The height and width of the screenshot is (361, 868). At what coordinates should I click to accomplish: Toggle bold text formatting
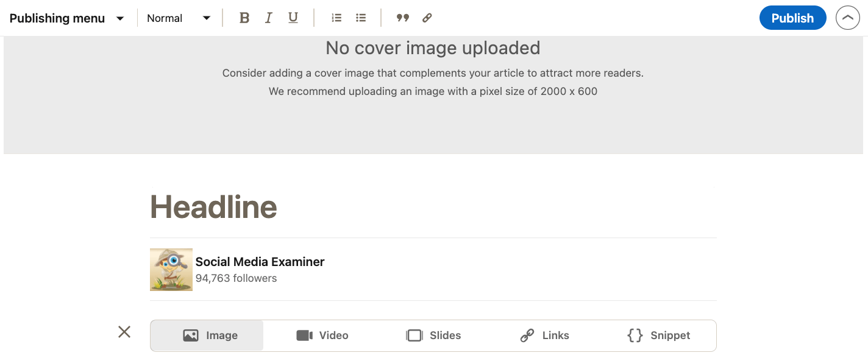[244, 18]
